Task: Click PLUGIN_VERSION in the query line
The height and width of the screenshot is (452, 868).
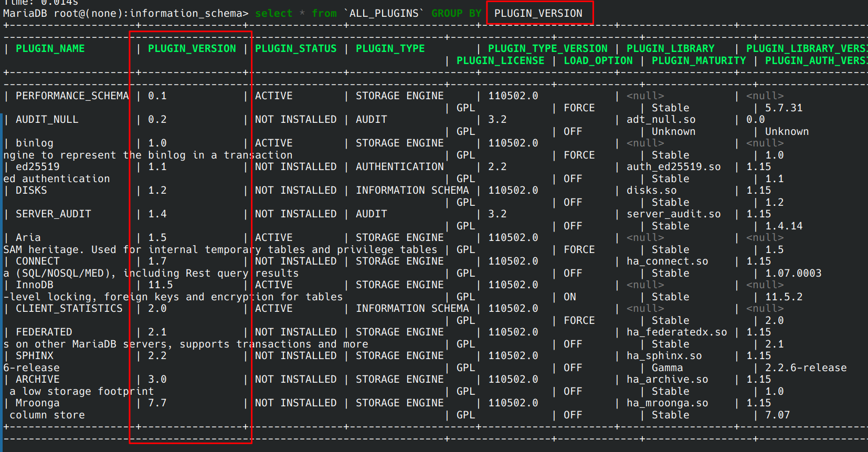Action: coord(538,14)
